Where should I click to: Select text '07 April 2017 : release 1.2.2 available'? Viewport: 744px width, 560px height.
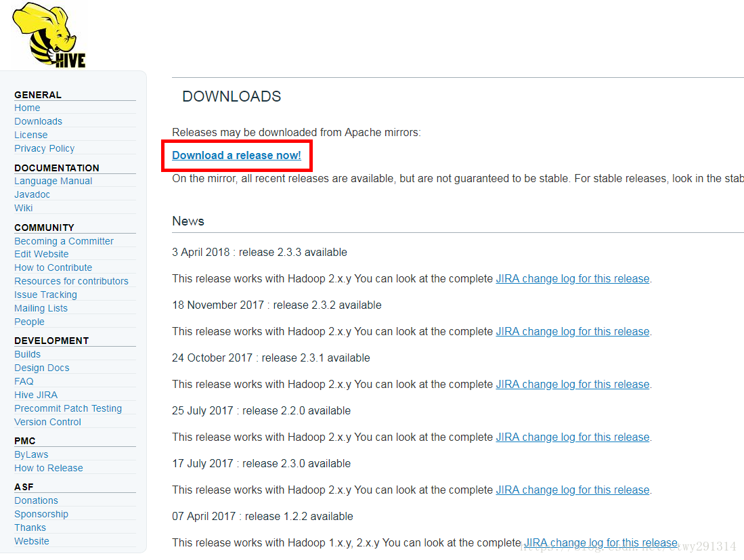263,517
